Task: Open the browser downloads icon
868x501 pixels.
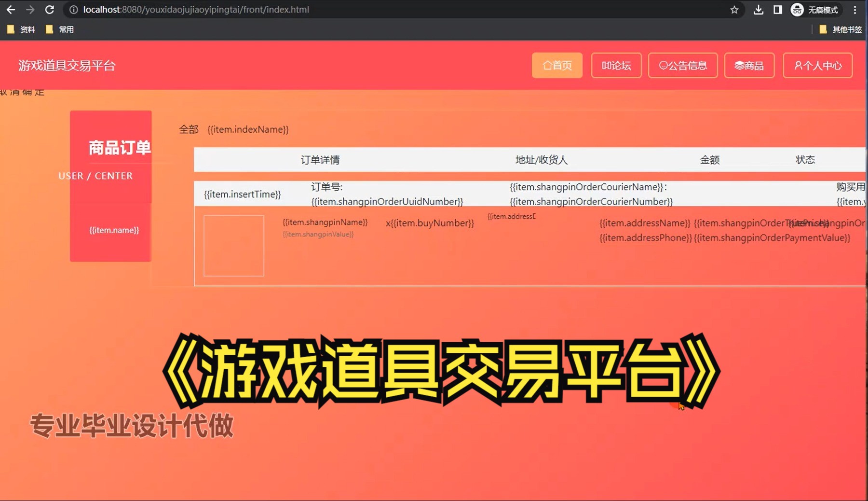Action: coord(759,10)
